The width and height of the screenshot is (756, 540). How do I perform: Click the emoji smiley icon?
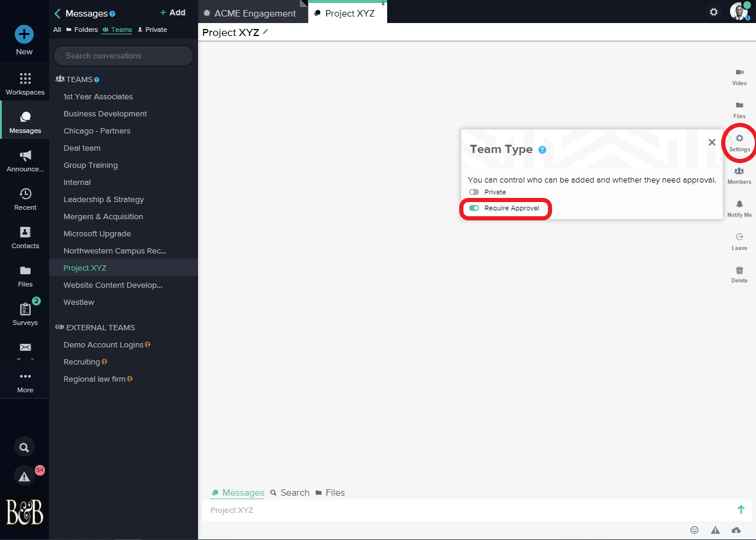tap(695, 530)
